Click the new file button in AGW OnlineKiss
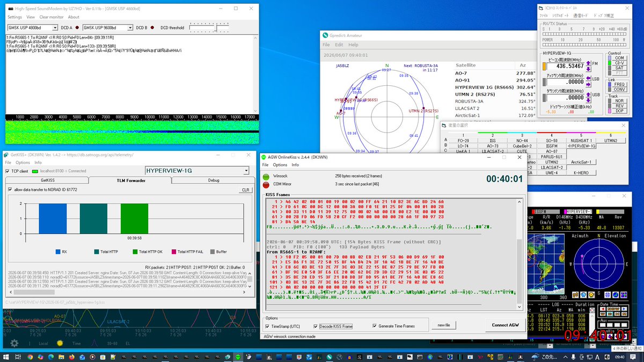 click(x=444, y=325)
